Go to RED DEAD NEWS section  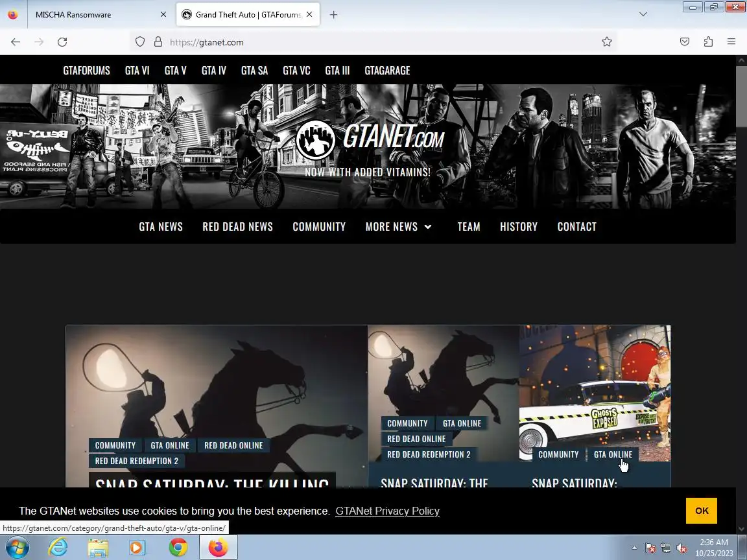click(x=238, y=227)
